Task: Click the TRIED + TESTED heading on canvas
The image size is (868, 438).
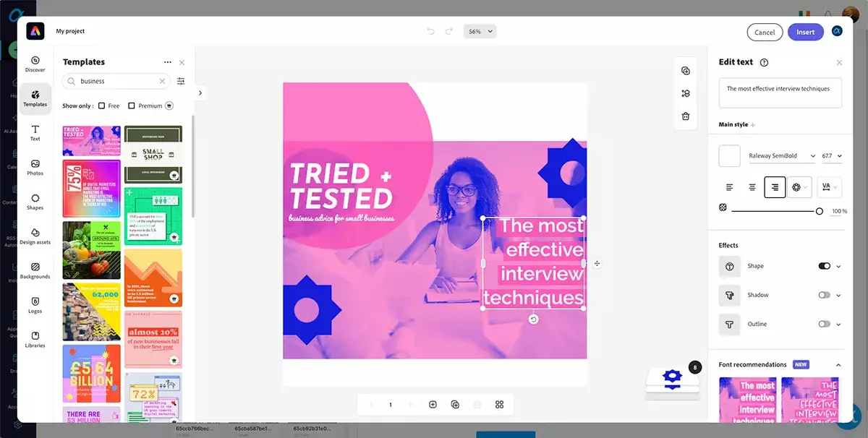Action: (341, 185)
